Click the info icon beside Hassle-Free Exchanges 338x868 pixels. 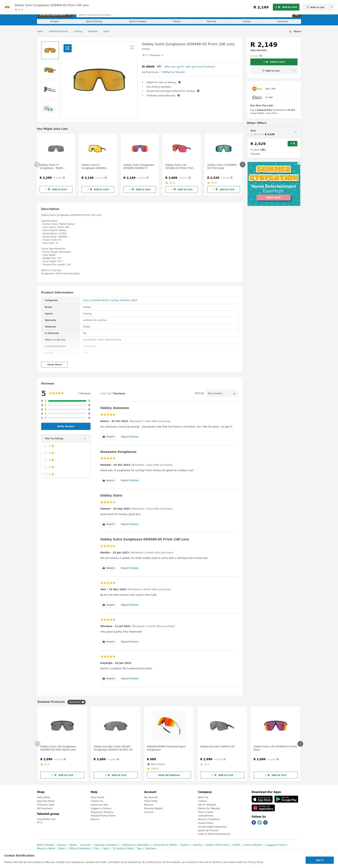tap(198, 91)
